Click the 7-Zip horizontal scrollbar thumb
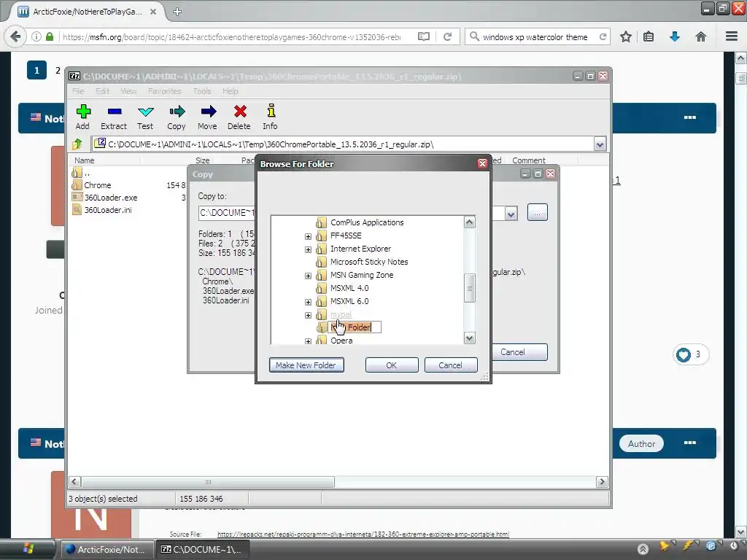Image resolution: width=747 pixels, height=560 pixels. [208, 482]
